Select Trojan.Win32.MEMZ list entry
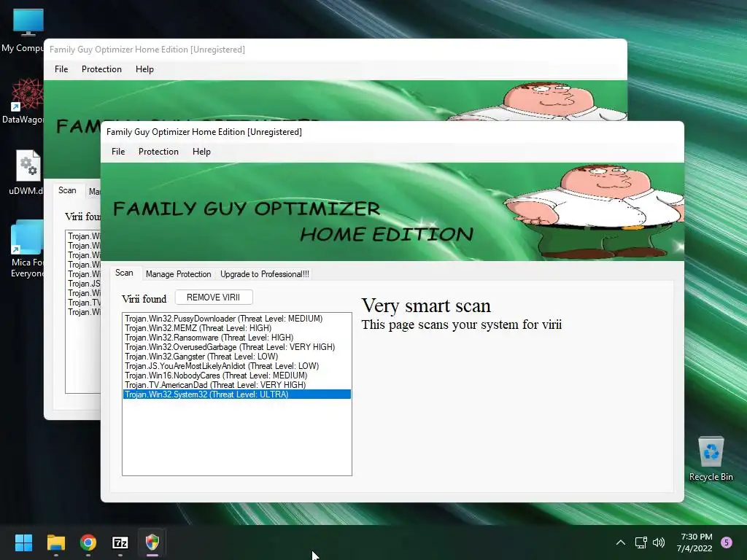747x560 pixels. point(237,328)
